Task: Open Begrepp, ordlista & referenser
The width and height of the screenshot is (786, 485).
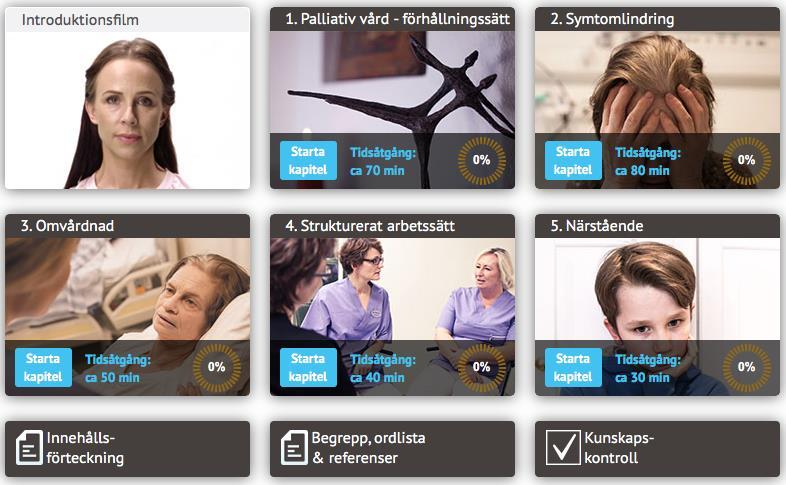Action: pyautogui.click(x=392, y=448)
